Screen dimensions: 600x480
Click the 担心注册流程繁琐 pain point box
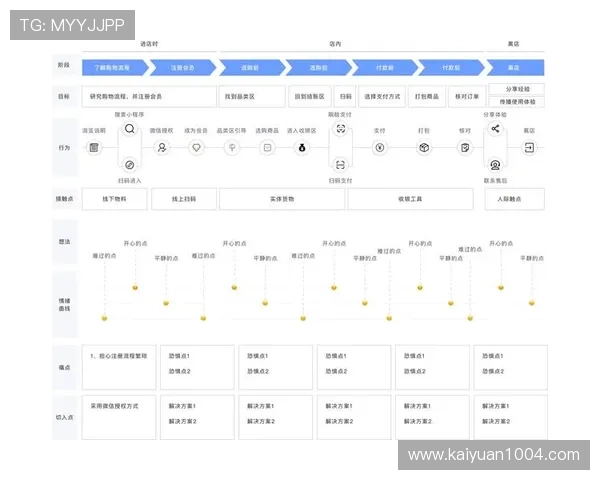pos(118,367)
